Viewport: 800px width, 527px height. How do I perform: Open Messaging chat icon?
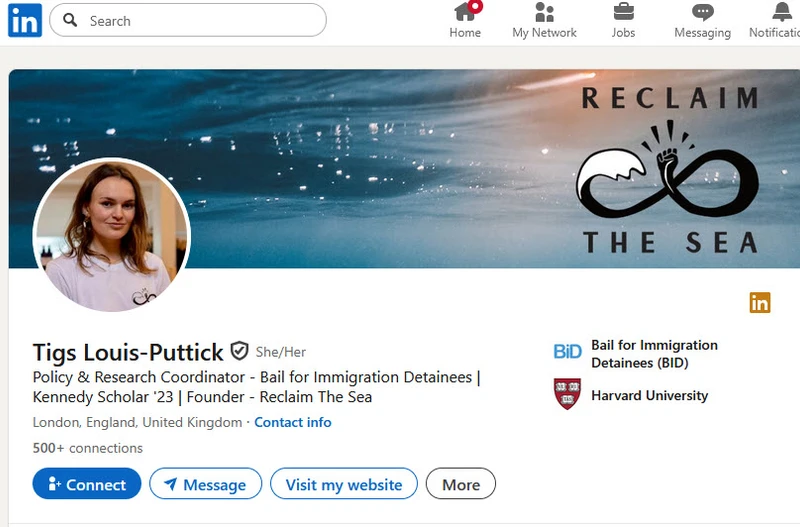pos(702,13)
